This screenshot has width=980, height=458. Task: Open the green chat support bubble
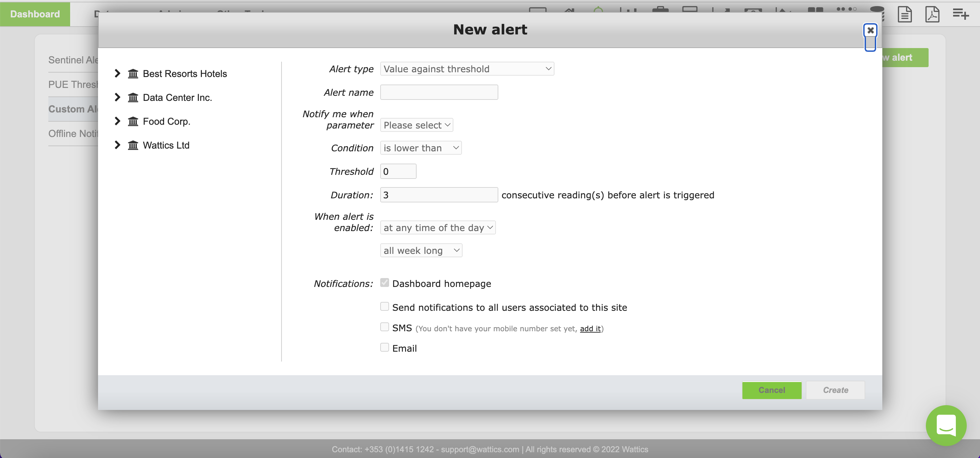tap(946, 425)
